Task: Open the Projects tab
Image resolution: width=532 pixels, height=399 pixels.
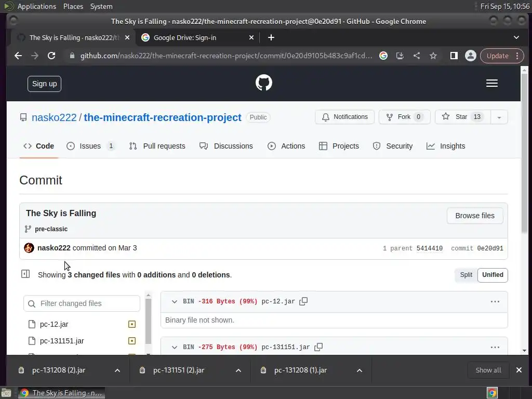Action: pos(339,146)
